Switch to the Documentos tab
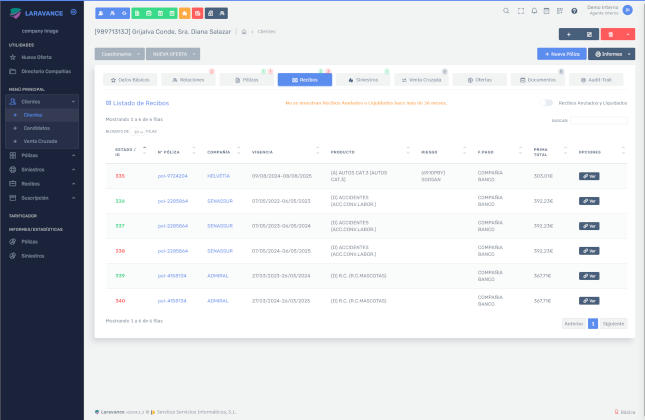 [538, 79]
